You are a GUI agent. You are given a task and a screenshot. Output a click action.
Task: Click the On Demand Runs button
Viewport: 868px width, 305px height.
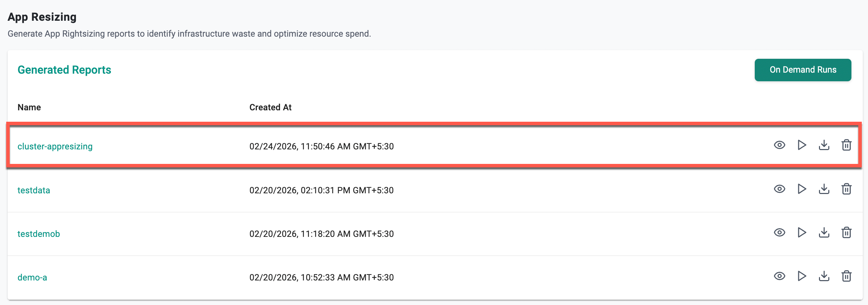coord(803,70)
